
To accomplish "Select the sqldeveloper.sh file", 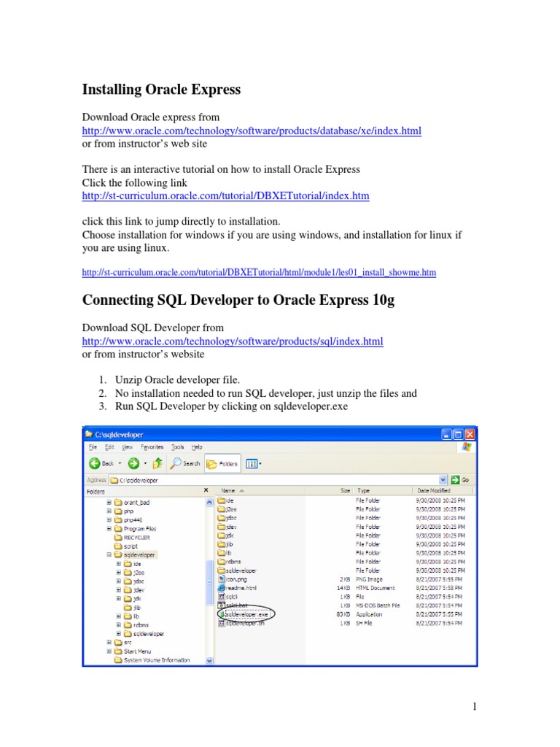I will (241, 623).
